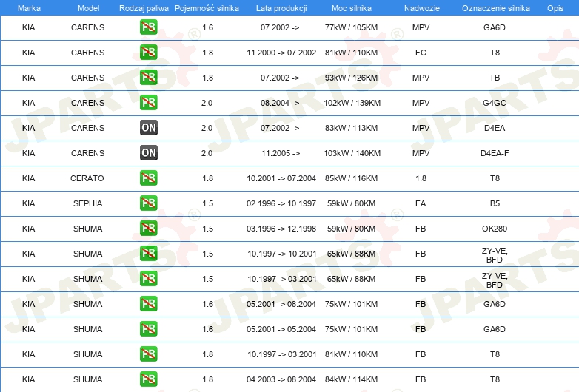579x392 pixels.
Task: Click the PB icon in the Carens FC body row
Action: [x=148, y=53]
